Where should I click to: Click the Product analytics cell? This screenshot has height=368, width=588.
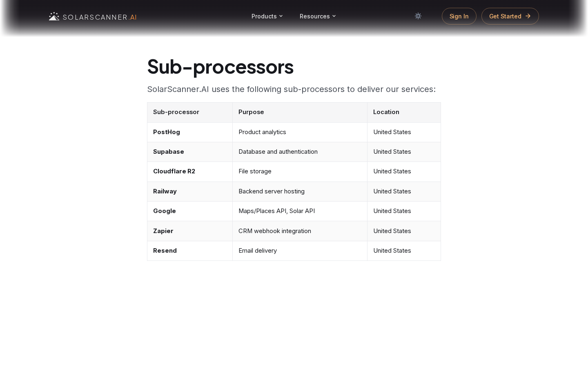(x=300, y=132)
